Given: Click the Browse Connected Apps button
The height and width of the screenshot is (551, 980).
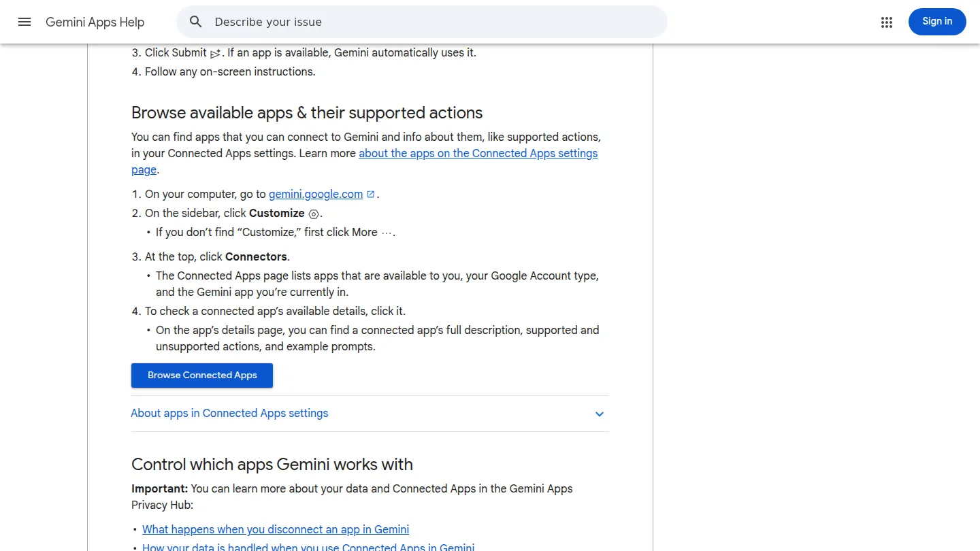Looking at the screenshot, I should point(202,375).
